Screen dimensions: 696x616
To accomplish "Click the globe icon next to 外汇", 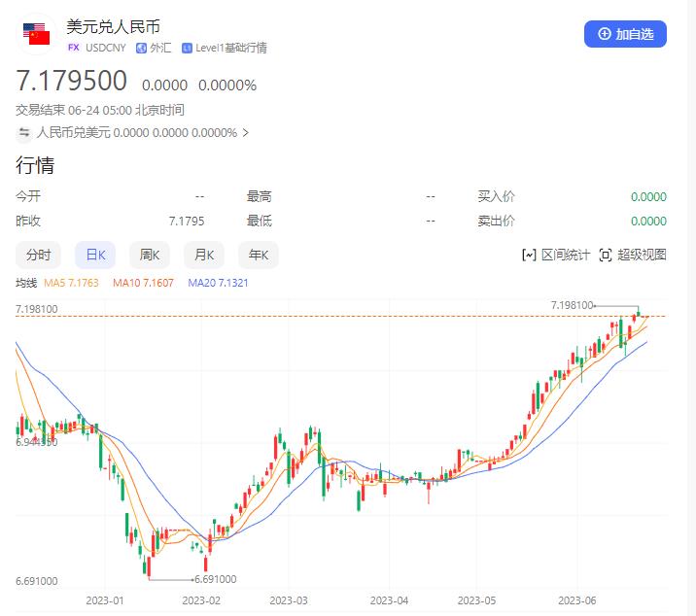I will tap(141, 48).
